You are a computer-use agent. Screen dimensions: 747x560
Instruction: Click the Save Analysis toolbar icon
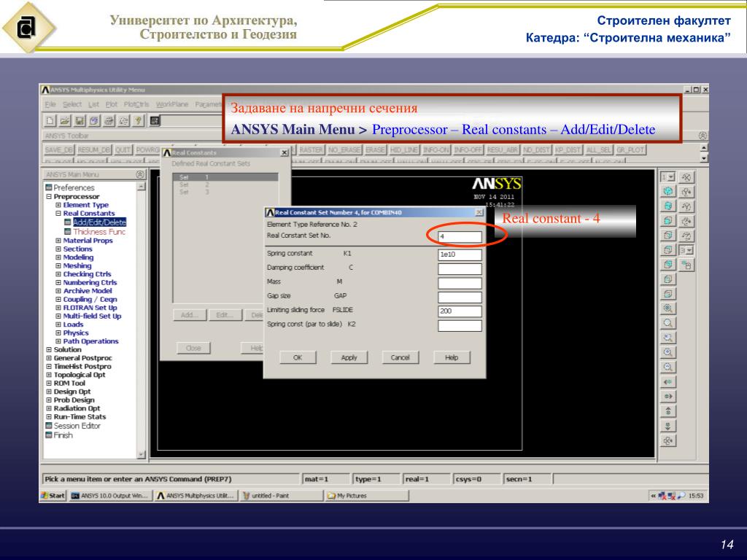(x=80, y=121)
